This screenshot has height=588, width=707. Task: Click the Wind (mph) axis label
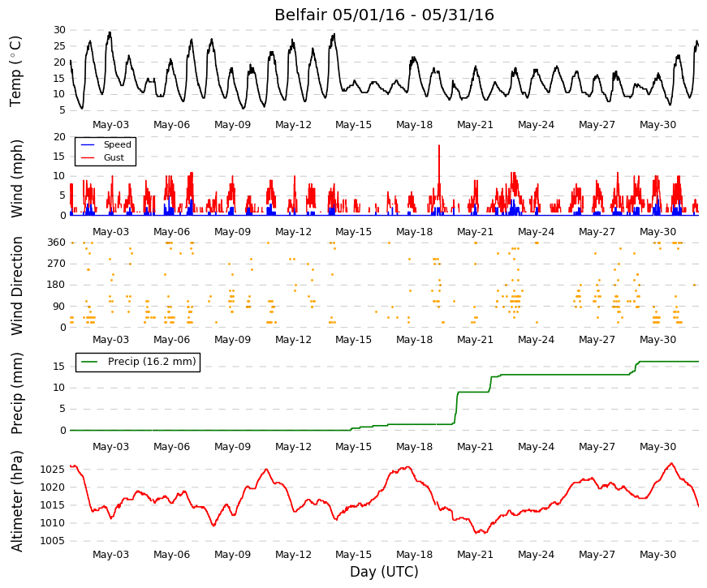16,179
